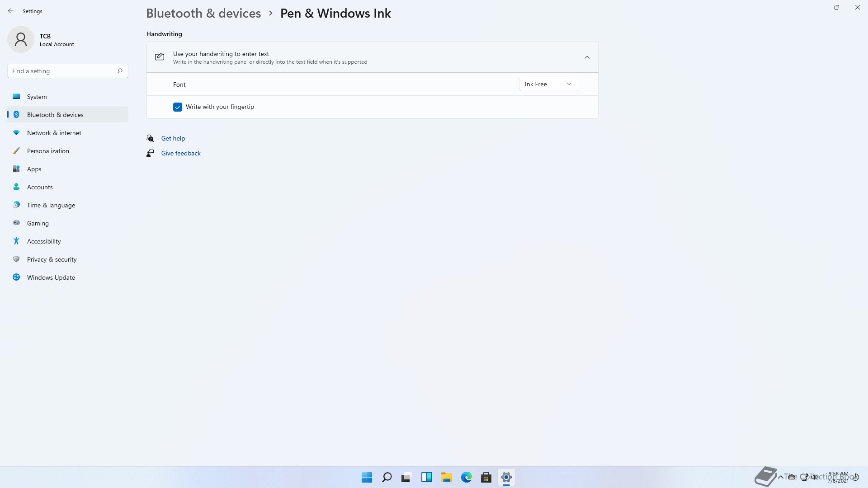
Task: Go to Apps settings
Action: click(68, 169)
